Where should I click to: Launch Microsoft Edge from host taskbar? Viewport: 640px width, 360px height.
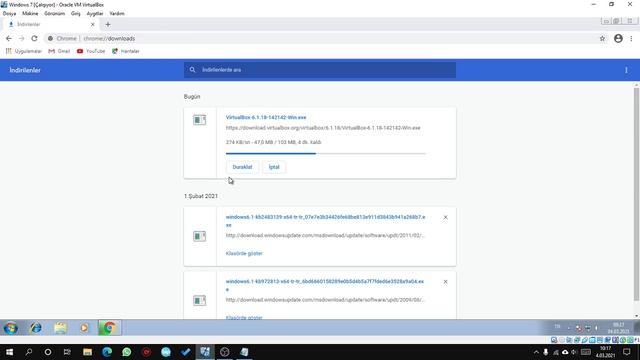click(107, 352)
